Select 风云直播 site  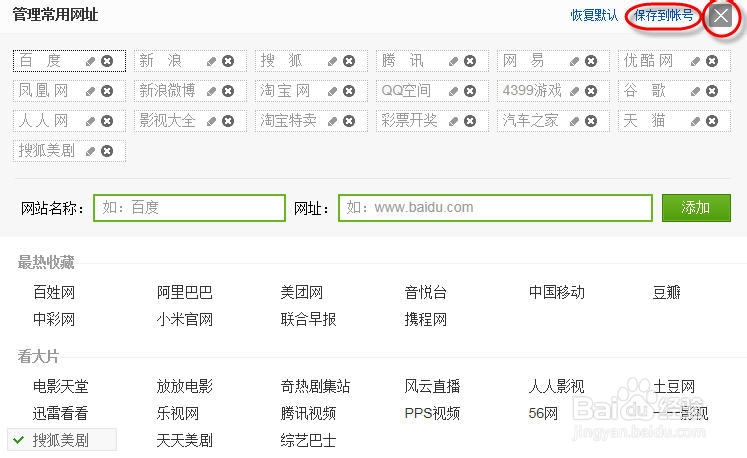coord(432,386)
